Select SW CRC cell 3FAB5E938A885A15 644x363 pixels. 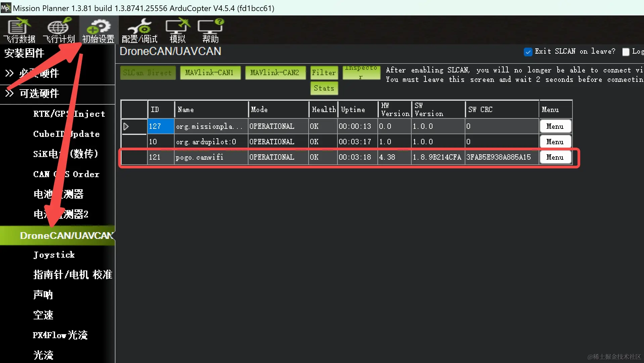[502, 157]
